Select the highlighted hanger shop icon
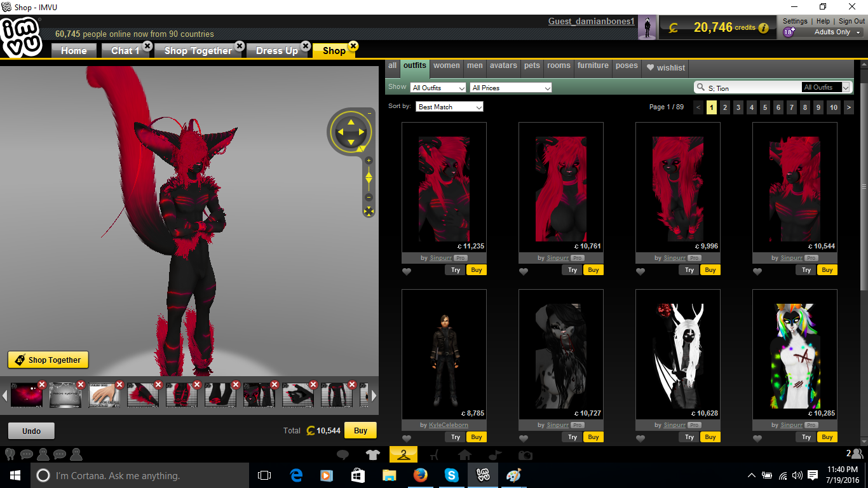Screen dimensions: 868x488 pos(403,454)
